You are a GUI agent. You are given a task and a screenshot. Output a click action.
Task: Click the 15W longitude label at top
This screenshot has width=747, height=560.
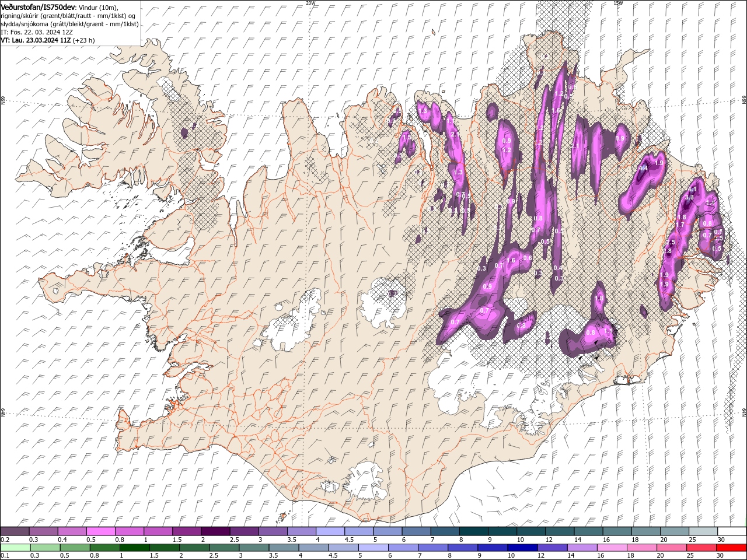point(618,2)
